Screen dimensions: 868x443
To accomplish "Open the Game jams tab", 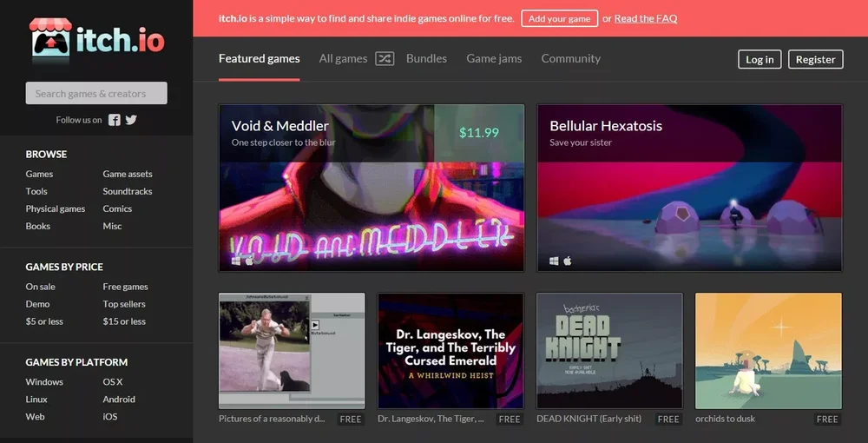I will point(494,59).
